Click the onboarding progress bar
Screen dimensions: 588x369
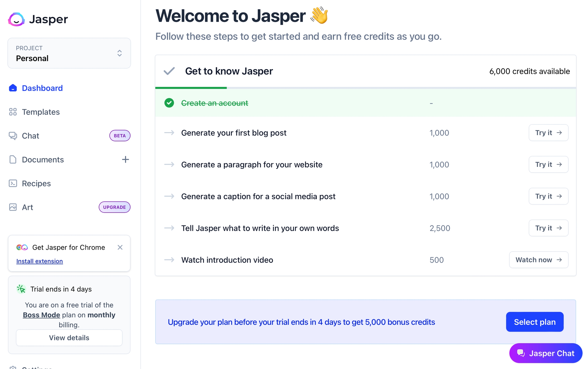[365, 88]
